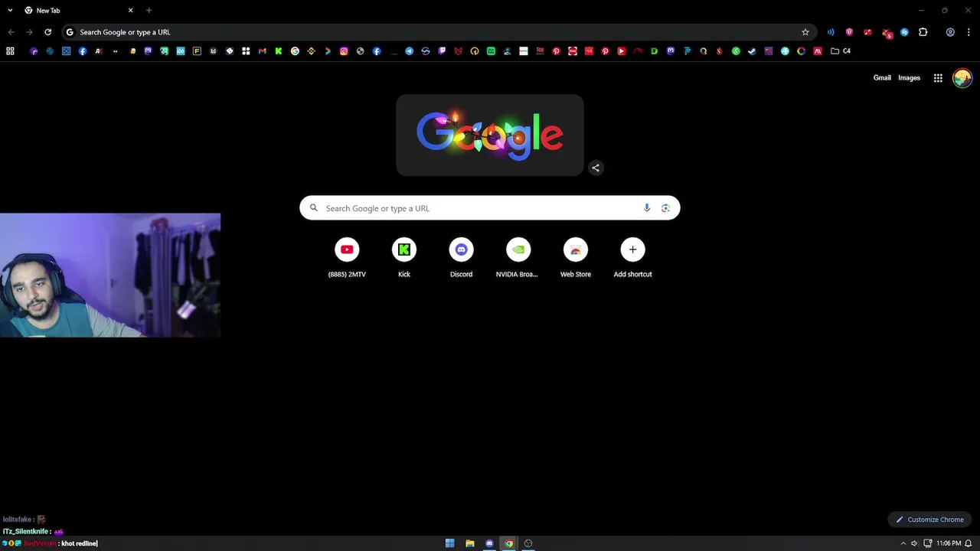Open the YouTube play-button bookmark icon
This screenshot has height=551, width=980.
pos(621,51)
